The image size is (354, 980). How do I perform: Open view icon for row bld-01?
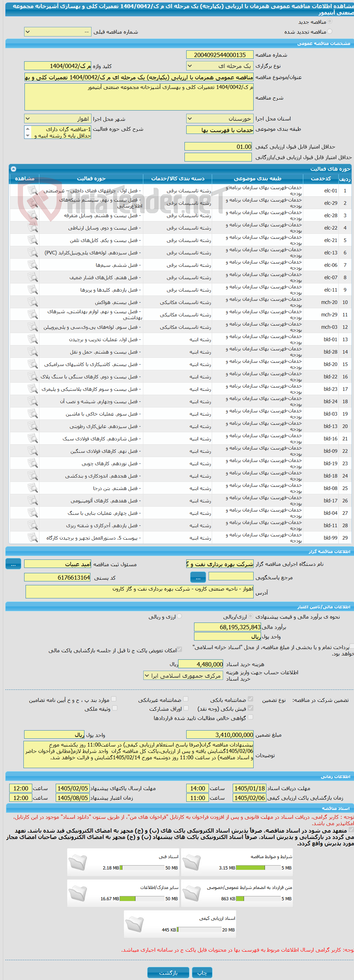tap(33, 339)
